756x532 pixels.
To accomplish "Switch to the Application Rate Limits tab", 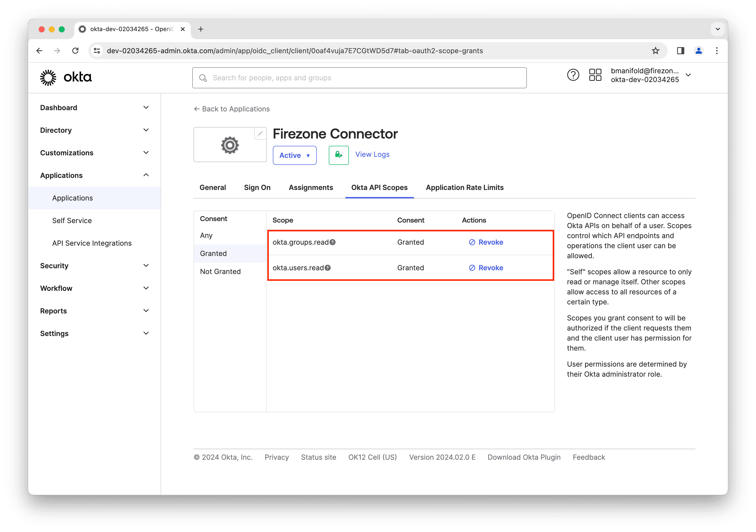I will tap(464, 187).
